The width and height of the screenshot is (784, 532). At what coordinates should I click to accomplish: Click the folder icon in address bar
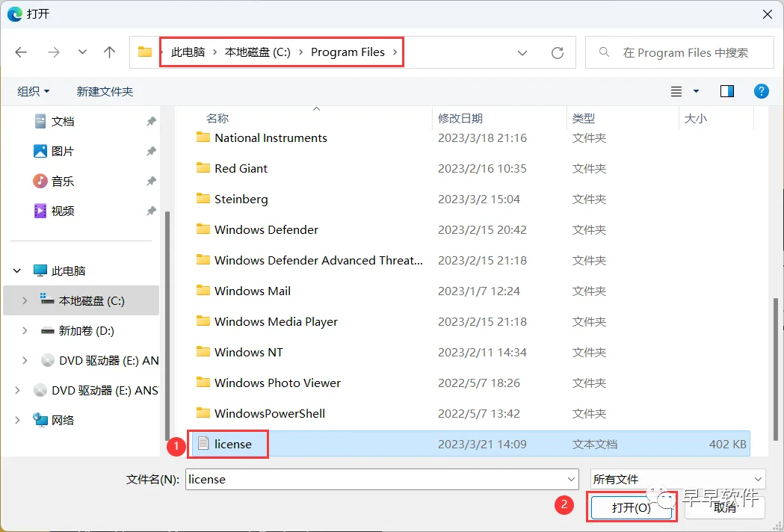[145, 52]
